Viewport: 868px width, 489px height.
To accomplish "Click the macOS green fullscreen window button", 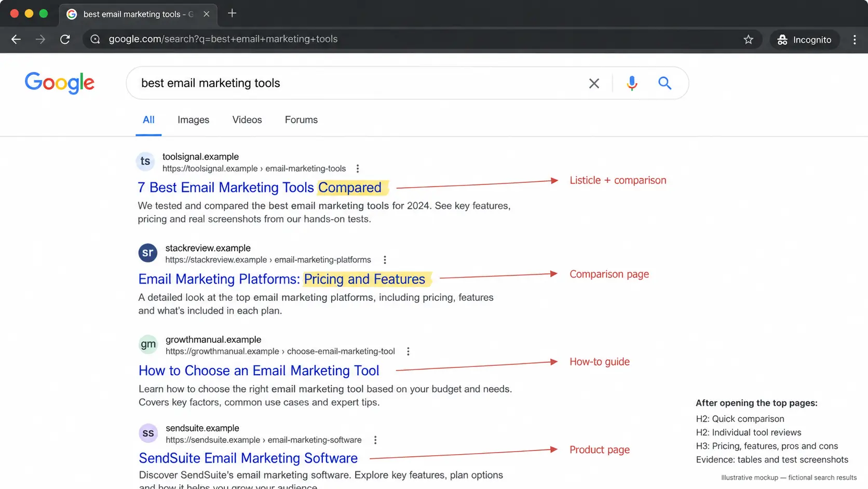I will (44, 14).
